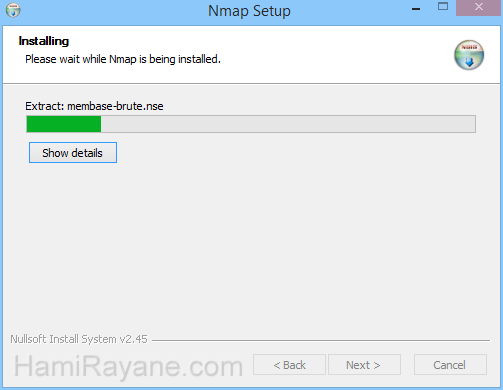Click 'Please wait while Nmap is being installed.' text

123,59
